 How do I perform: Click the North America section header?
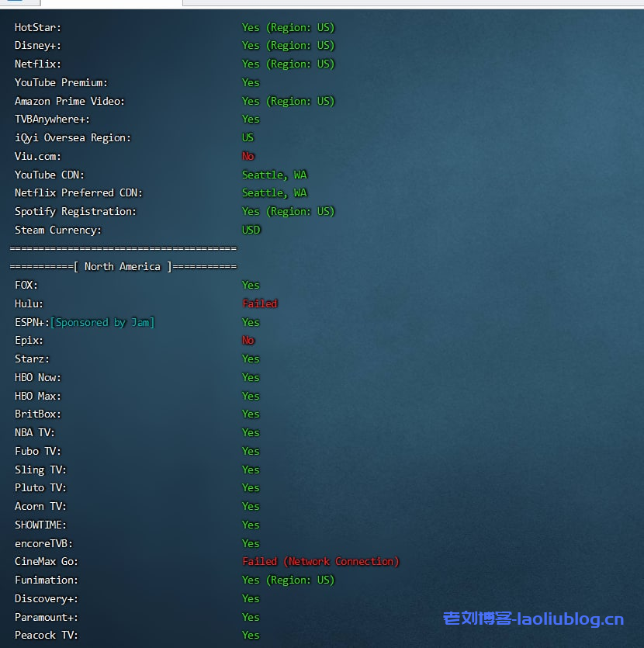point(123,266)
